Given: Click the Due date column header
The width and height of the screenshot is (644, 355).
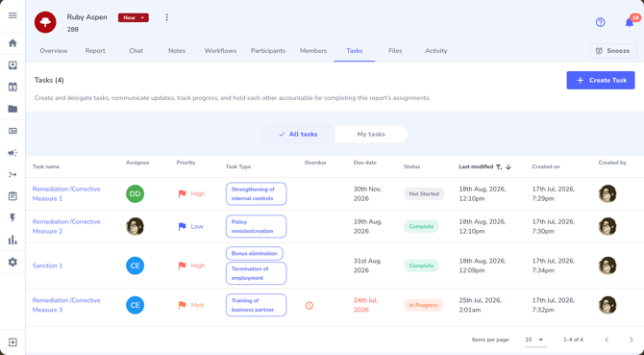Looking at the screenshot, I should pyautogui.click(x=364, y=163).
